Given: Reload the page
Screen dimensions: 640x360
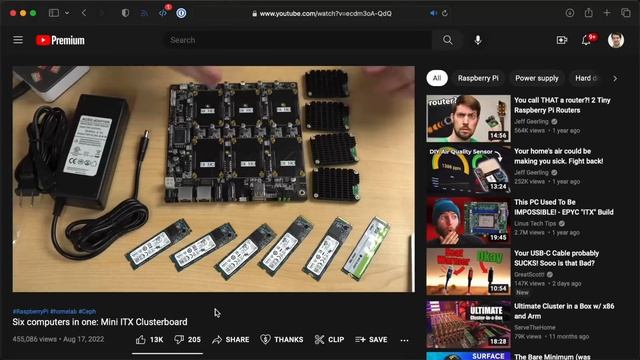Looking at the screenshot, I should (x=445, y=13).
